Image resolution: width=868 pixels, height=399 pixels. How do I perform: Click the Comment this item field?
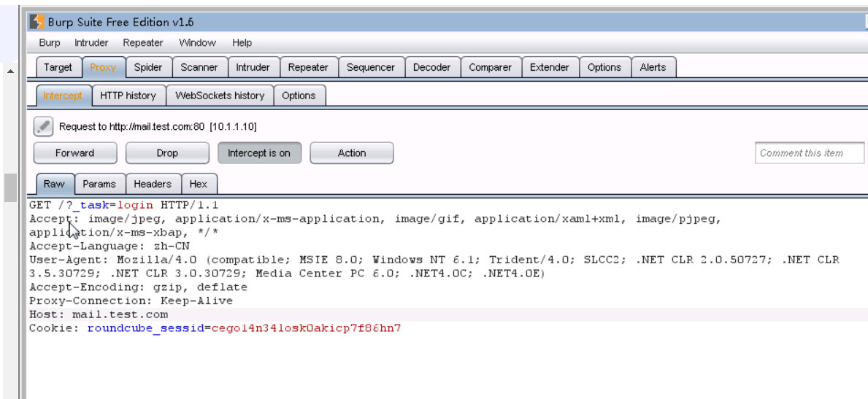tap(810, 153)
